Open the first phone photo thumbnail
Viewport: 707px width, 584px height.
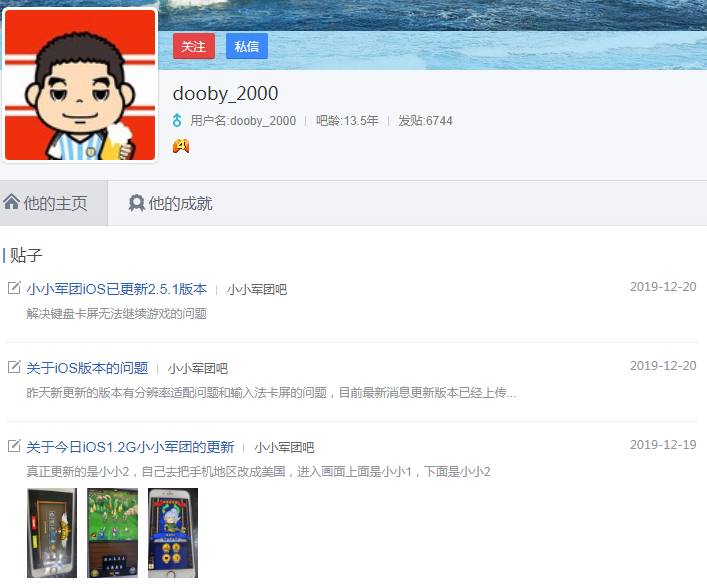[x=52, y=533]
